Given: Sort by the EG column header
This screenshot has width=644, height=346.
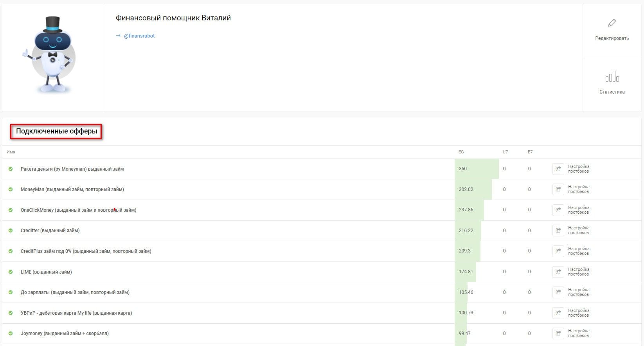Looking at the screenshot, I should coord(461,152).
